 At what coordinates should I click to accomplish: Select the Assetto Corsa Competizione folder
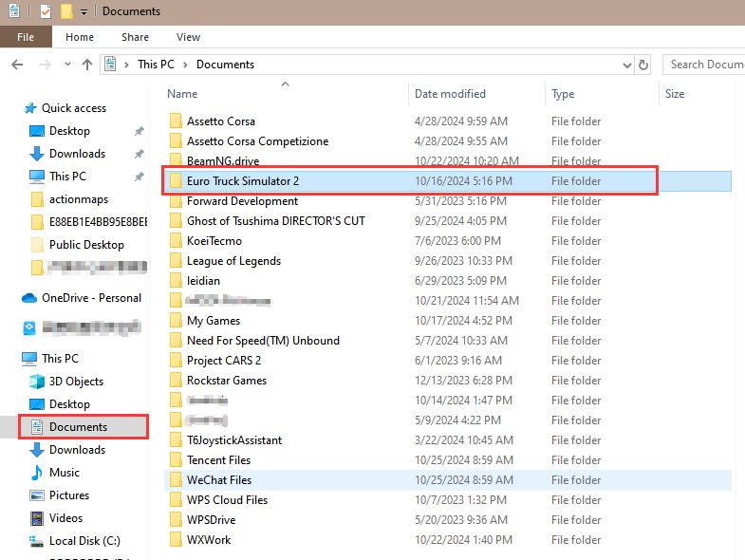click(257, 141)
